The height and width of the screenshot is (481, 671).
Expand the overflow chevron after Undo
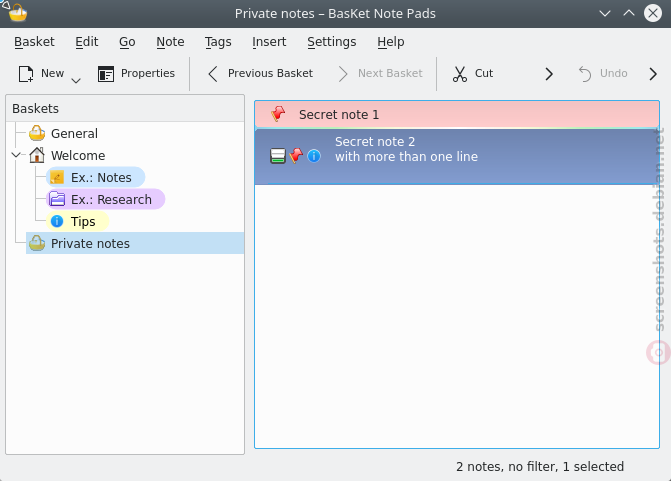click(x=653, y=74)
